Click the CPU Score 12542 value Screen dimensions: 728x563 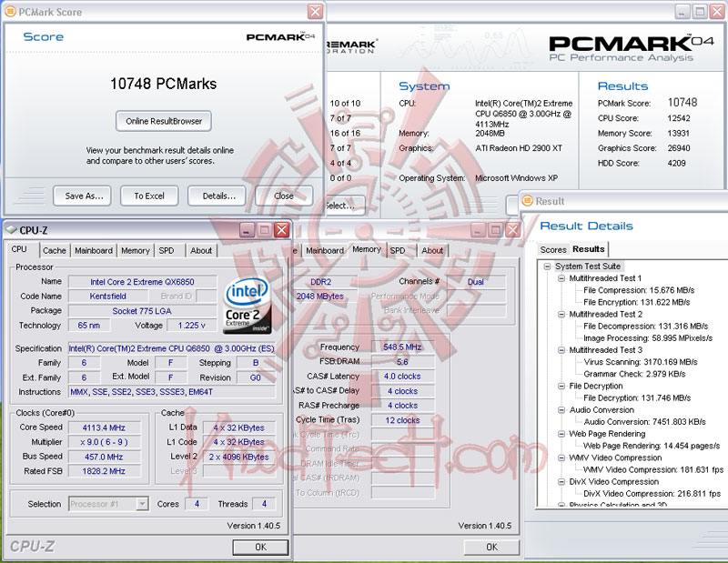pos(679,118)
